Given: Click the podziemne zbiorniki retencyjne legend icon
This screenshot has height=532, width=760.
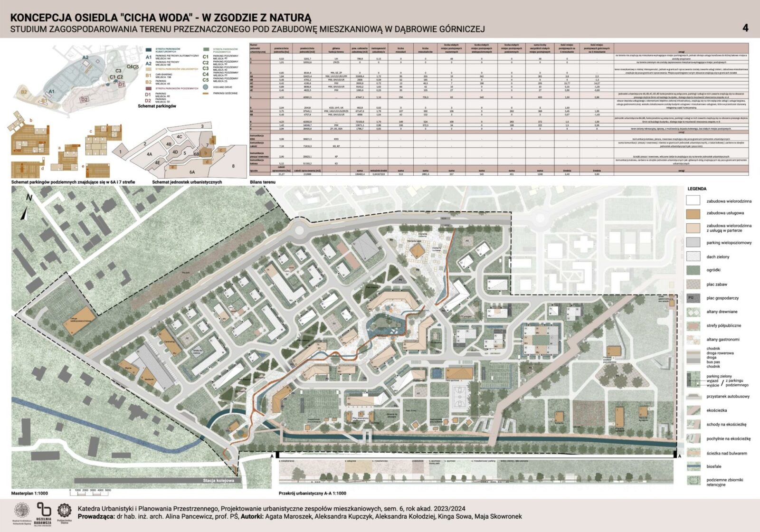Looking at the screenshot, I should point(693,481).
